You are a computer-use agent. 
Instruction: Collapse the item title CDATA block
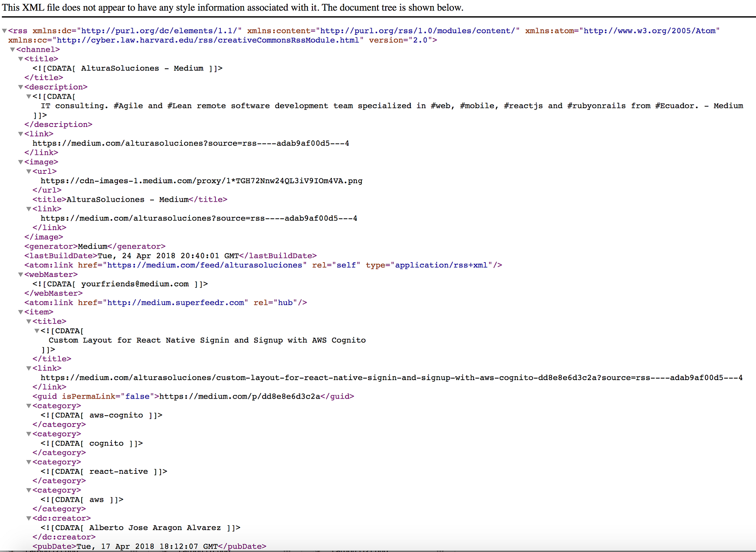click(37, 331)
